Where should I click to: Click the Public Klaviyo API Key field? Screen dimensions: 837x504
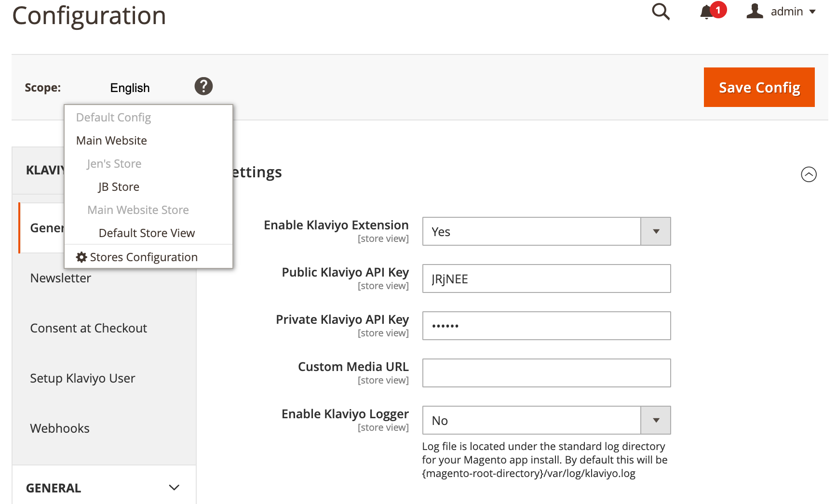[546, 279]
